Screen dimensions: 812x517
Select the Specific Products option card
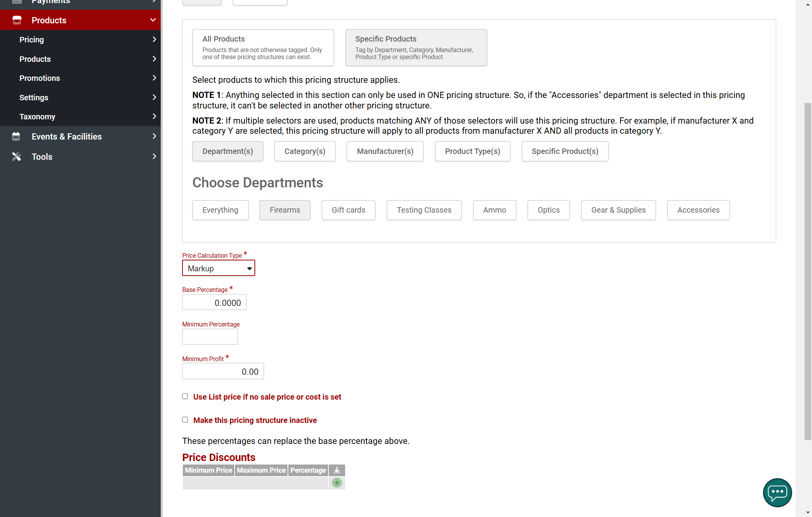(x=416, y=47)
